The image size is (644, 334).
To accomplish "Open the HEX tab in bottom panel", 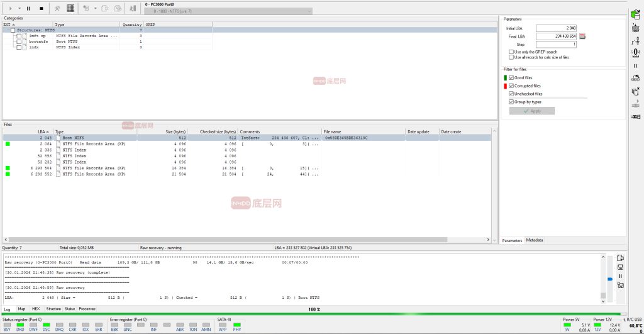I will coord(36,309).
